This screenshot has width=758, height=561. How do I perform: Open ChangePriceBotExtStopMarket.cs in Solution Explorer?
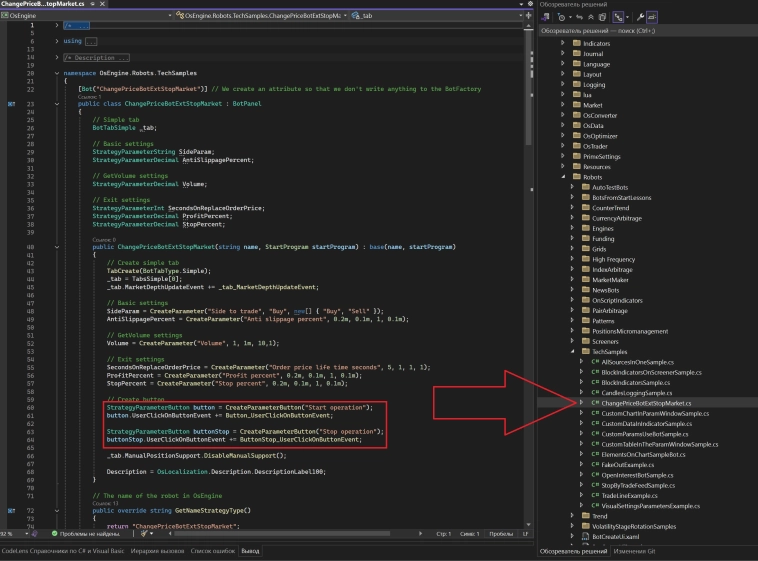[647, 403]
